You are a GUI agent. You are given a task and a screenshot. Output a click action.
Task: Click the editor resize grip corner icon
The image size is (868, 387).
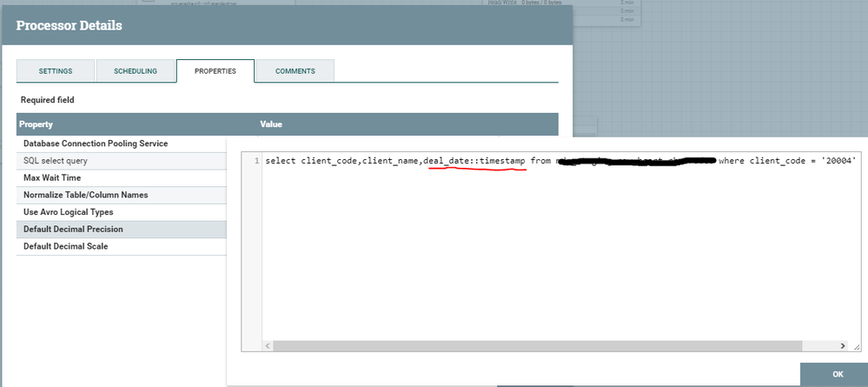pyautogui.click(x=857, y=346)
